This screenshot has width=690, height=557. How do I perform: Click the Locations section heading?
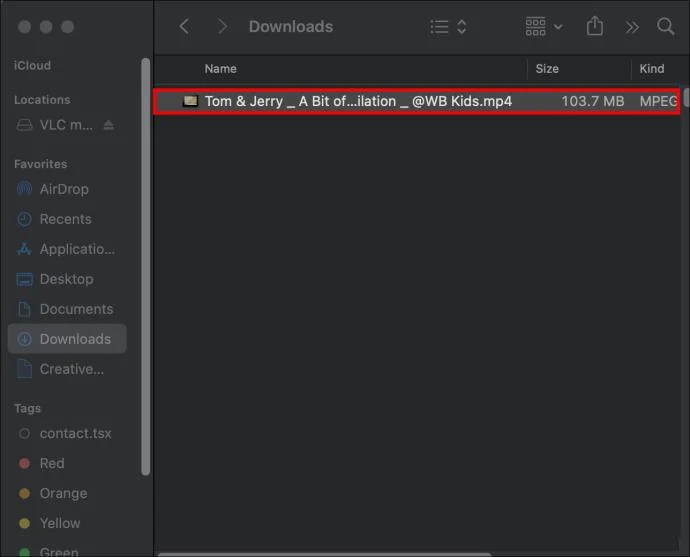click(x=42, y=100)
